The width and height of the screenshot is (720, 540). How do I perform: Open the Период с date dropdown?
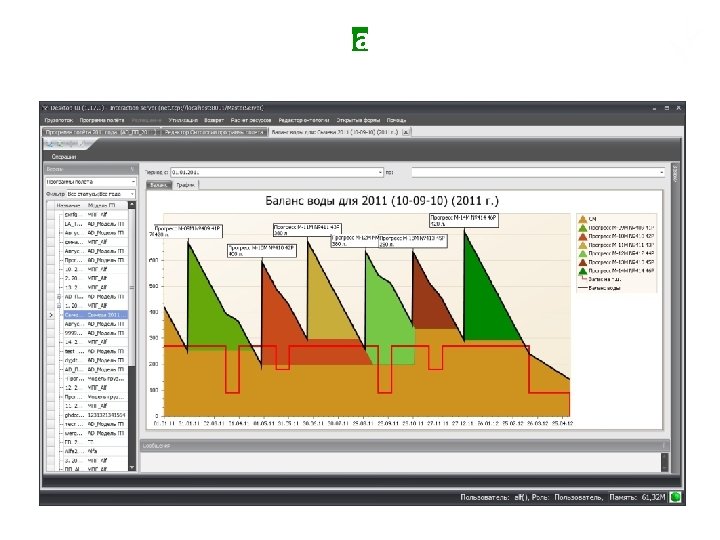click(380, 173)
